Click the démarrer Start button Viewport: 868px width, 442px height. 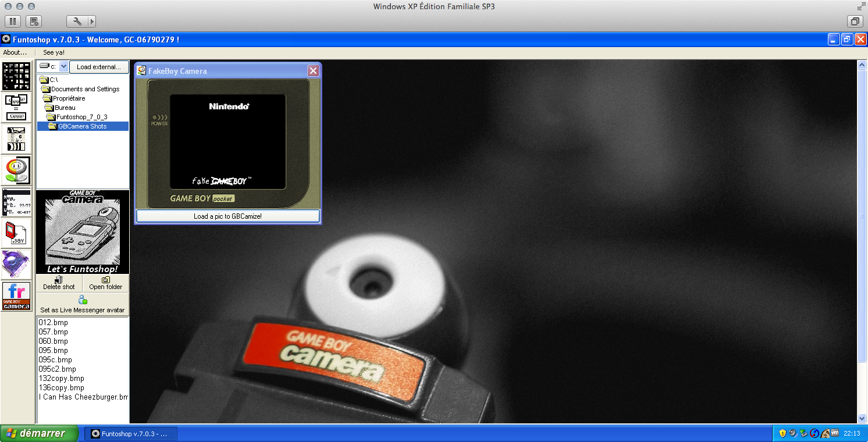click(x=39, y=433)
